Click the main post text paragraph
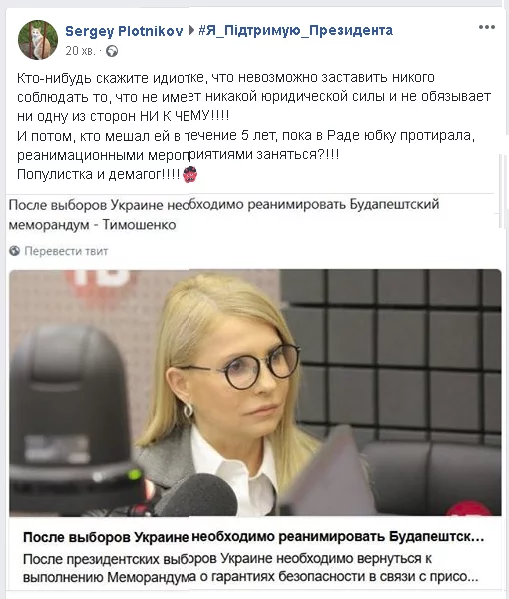The height and width of the screenshot is (599, 509). [x=254, y=126]
